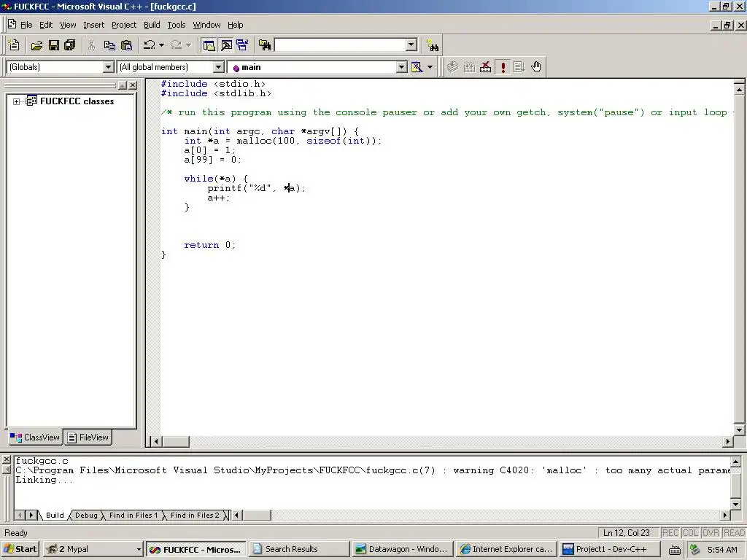Click the Search binoculars icon with question mark
The image size is (747, 560).
(433, 45)
